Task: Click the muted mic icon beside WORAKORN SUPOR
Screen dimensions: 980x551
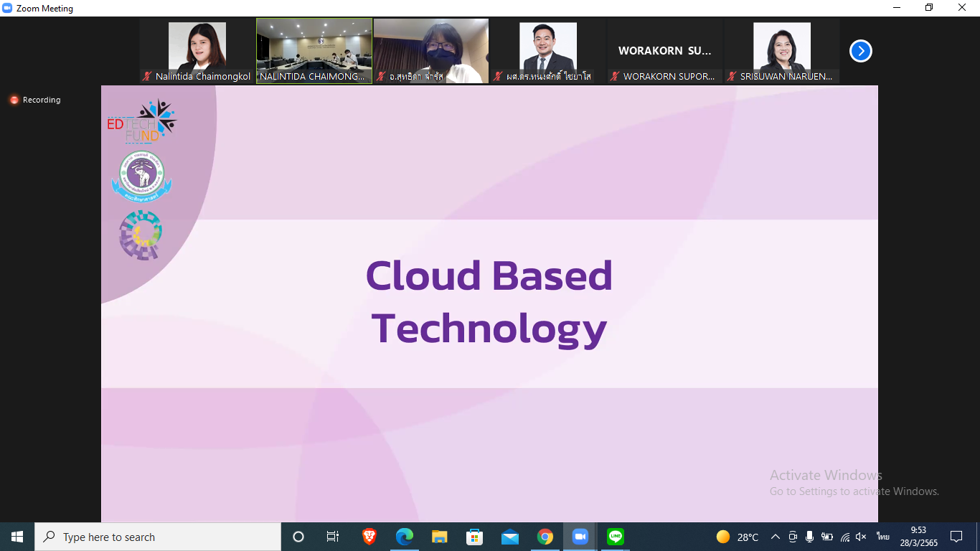Action: (x=615, y=76)
